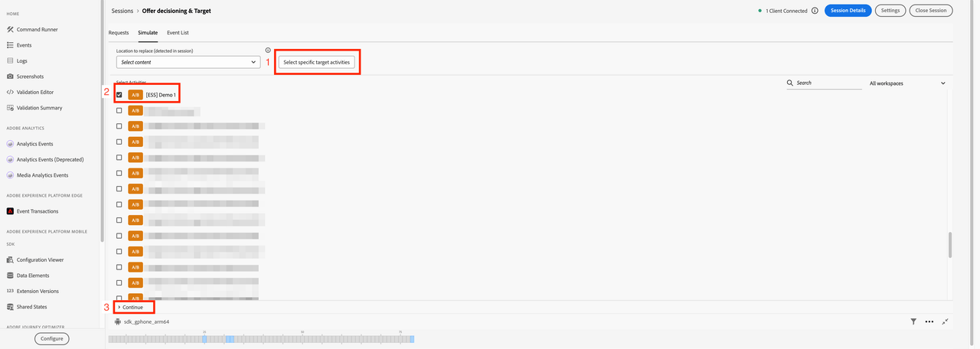Check the third activity row checkbox
This screenshot has width=980, height=349.
[x=119, y=126]
